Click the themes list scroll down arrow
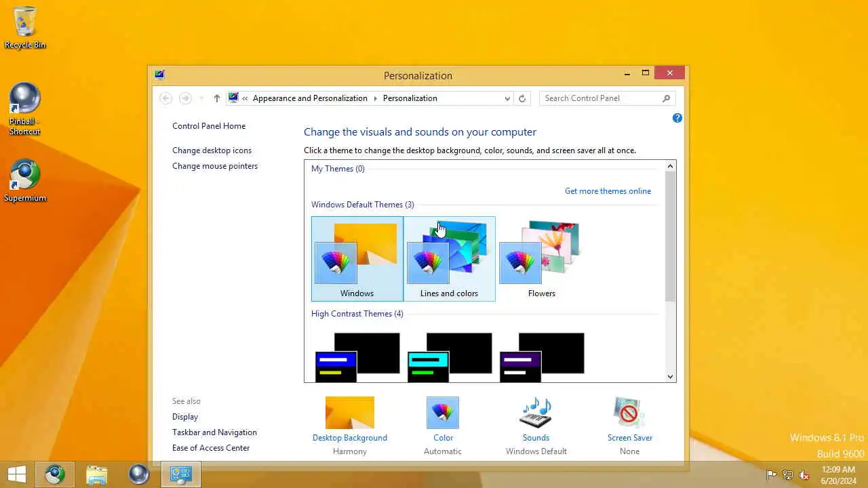Image resolution: width=868 pixels, height=488 pixels. point(670,377)
